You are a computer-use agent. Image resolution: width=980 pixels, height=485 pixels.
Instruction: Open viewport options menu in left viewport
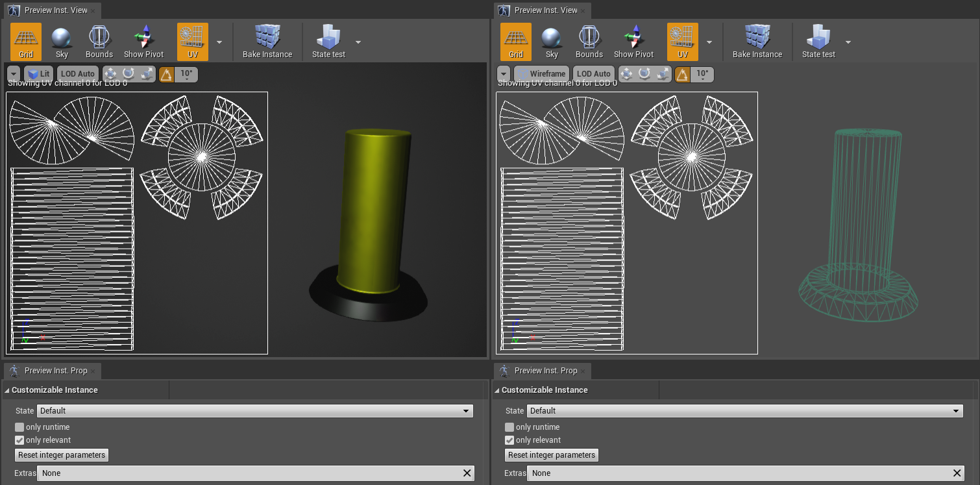point(14,74)
